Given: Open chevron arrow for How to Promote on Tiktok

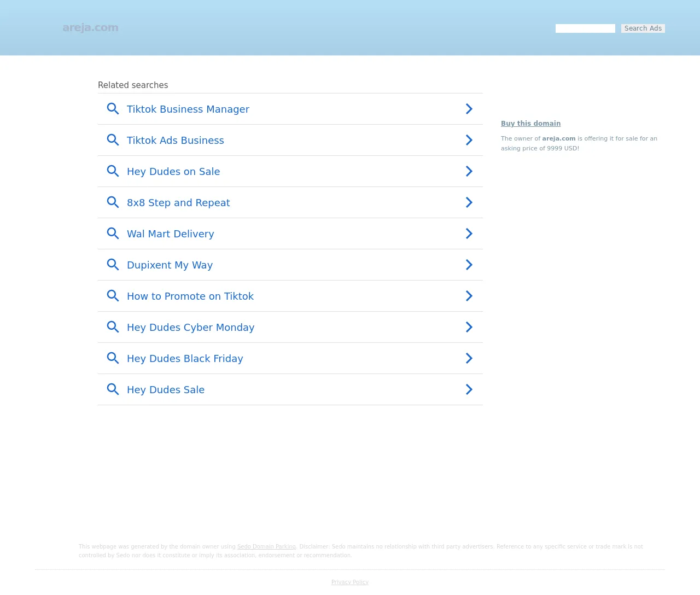Looking at the screenshot, I should pos(469,296).
